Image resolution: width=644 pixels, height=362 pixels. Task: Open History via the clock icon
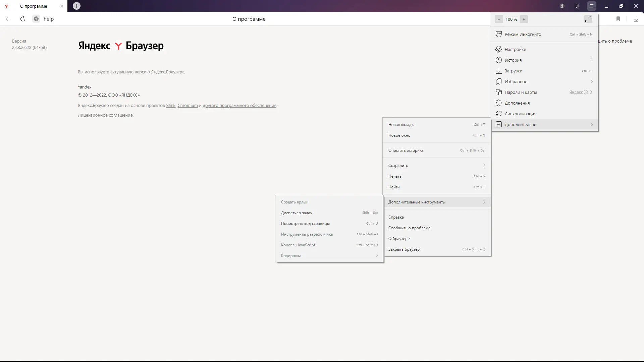coord(499,60)
